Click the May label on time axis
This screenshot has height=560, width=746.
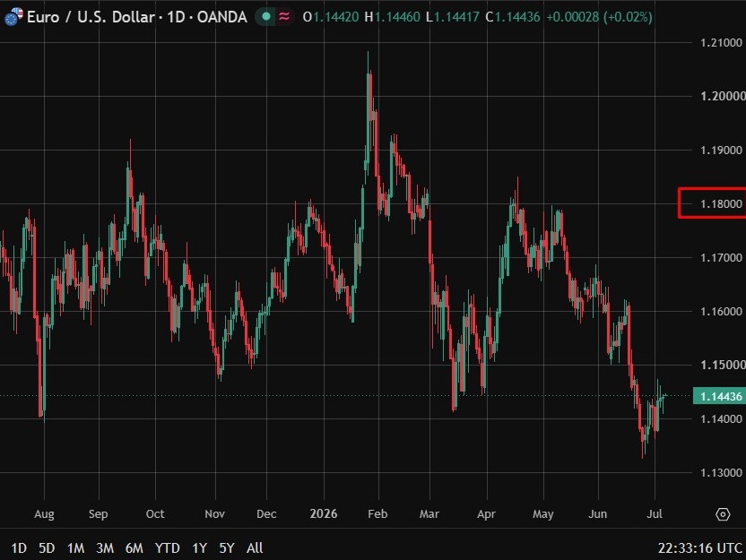coord(542,514)
